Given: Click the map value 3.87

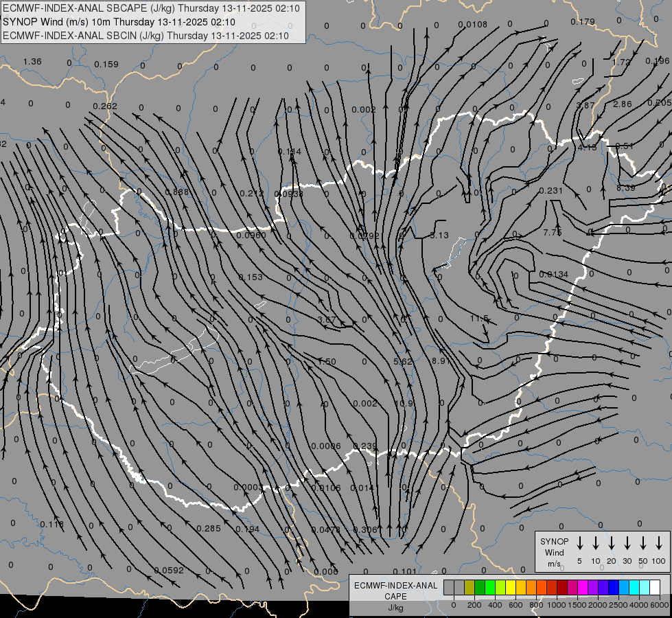Looking at the screenshot, I should (x=586, y=106).
